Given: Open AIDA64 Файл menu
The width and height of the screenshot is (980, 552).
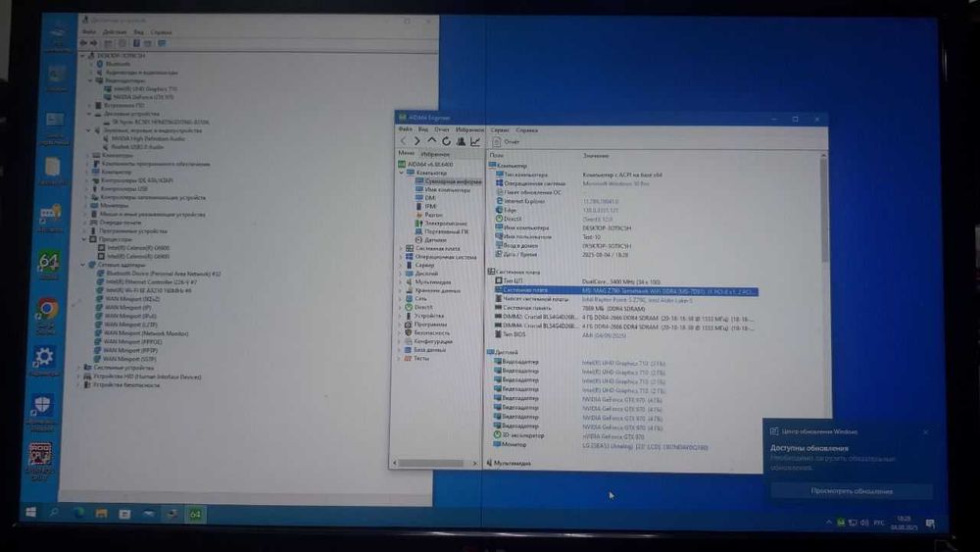Looking at the screenshot, I should 405,129.
